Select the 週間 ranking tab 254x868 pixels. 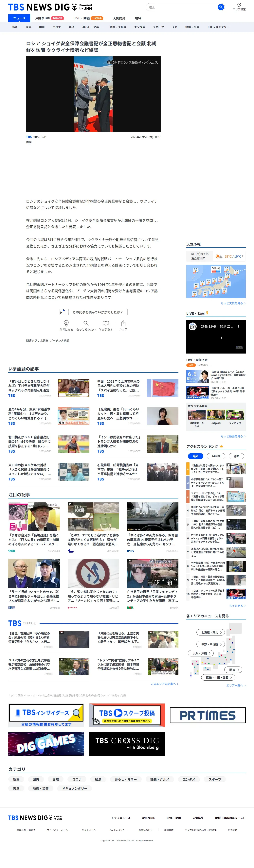click(236, 456)
